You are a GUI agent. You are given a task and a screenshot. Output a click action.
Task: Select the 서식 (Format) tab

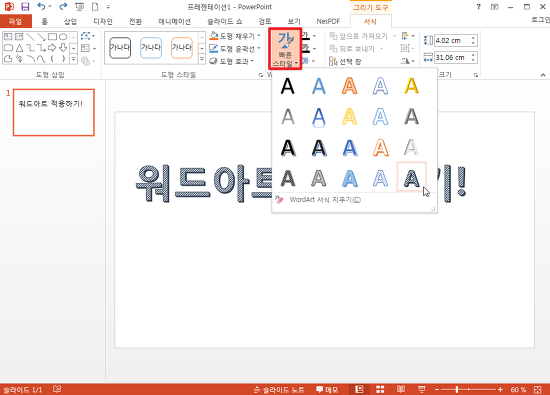coord(370,21)
